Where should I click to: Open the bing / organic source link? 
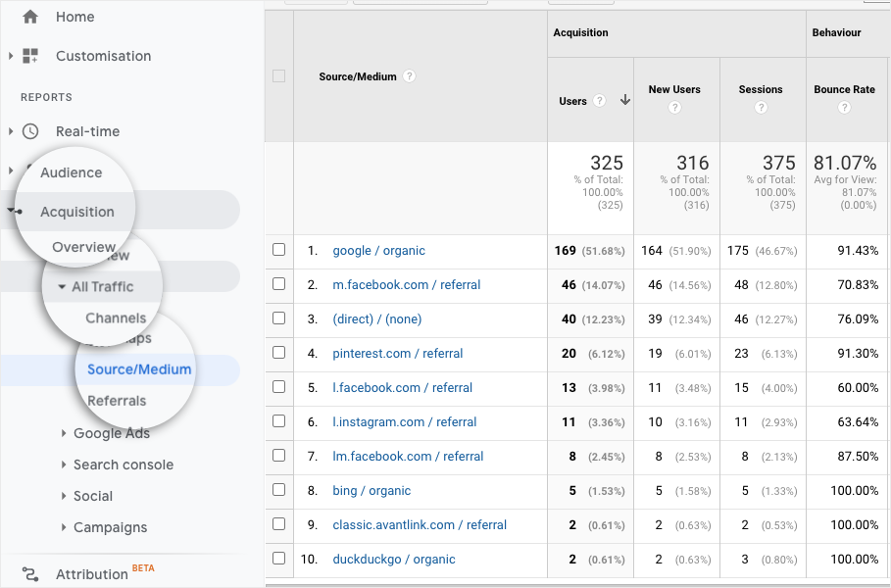point(371,491)
